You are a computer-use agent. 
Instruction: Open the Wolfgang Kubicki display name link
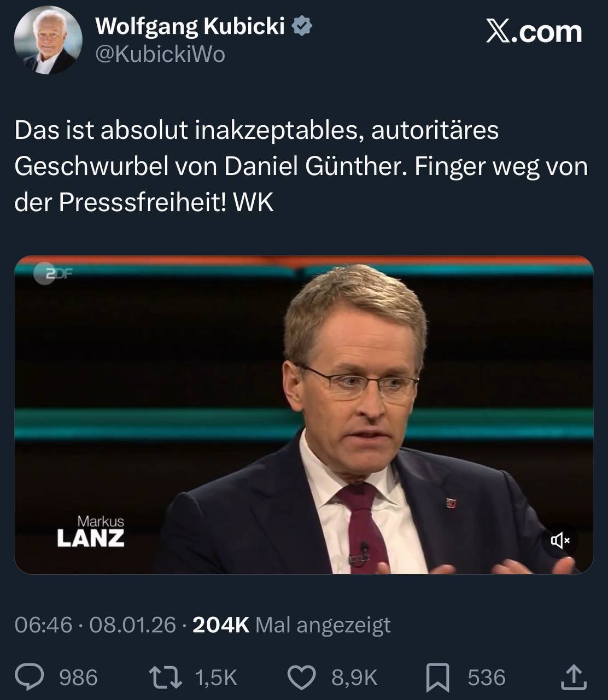[x=190, y=26]
